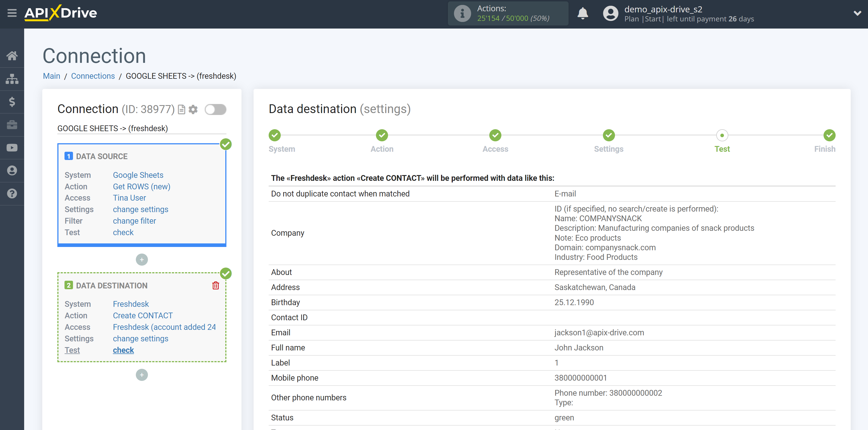Click the John Jackson full name value
Viewport: 868px width, 430px height.
(579, 348)
